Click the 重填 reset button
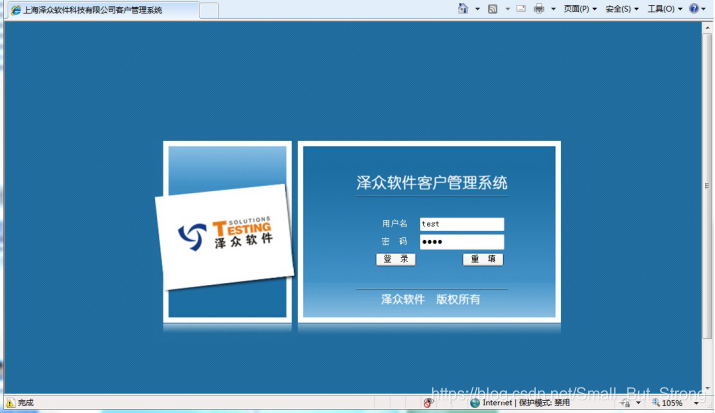Image resolution: width=715 pixels, height=413 pixels. (x=483, y=259)
